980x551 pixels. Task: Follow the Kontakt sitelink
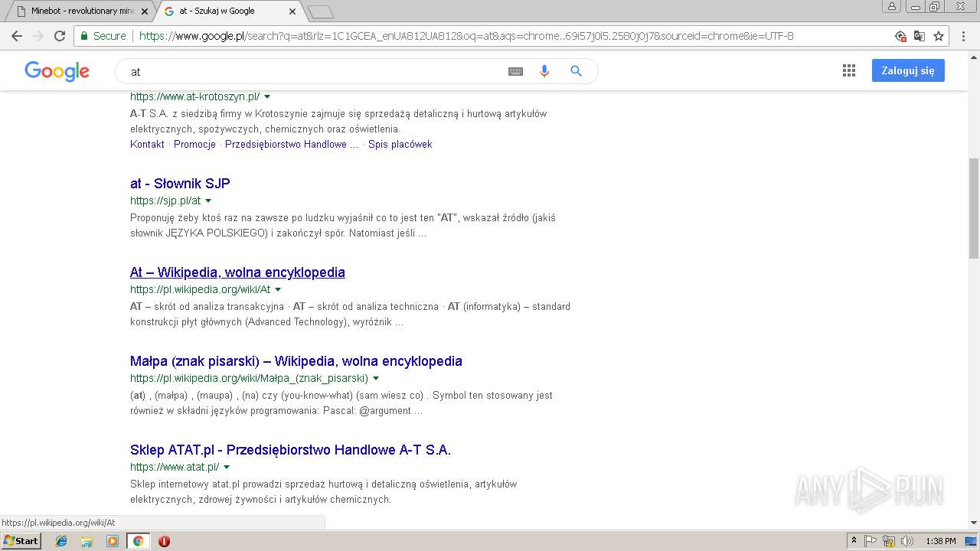click(147, 144)
